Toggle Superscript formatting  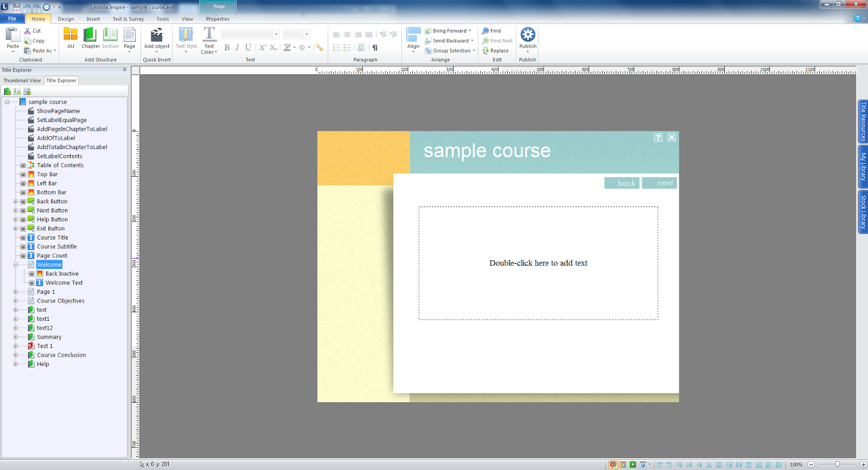tap(263, 48)
